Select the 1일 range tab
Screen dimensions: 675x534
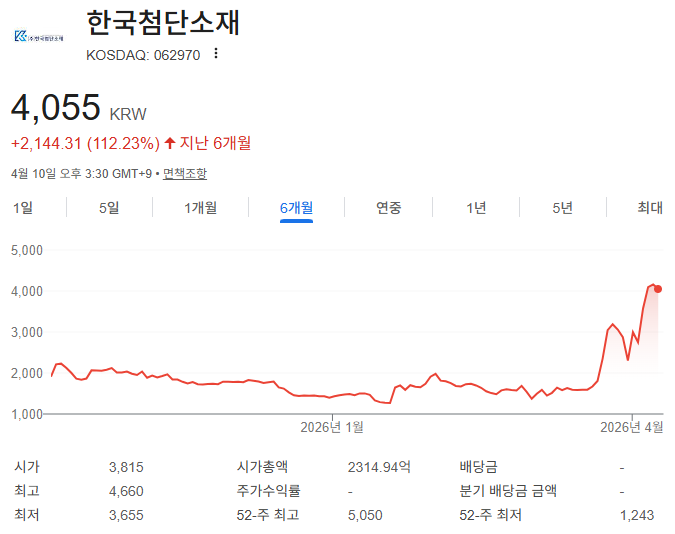23,208
